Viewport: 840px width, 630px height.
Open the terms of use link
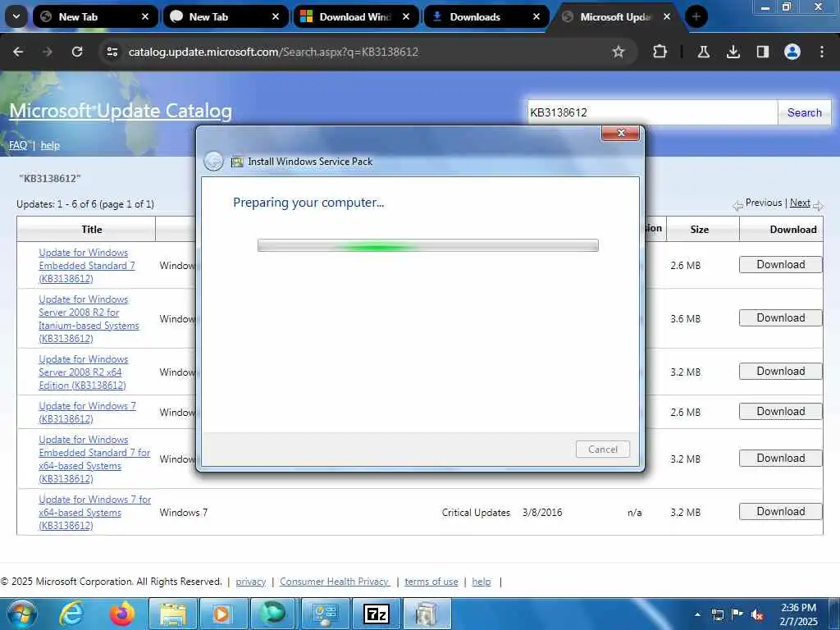(x=431, y=582)
